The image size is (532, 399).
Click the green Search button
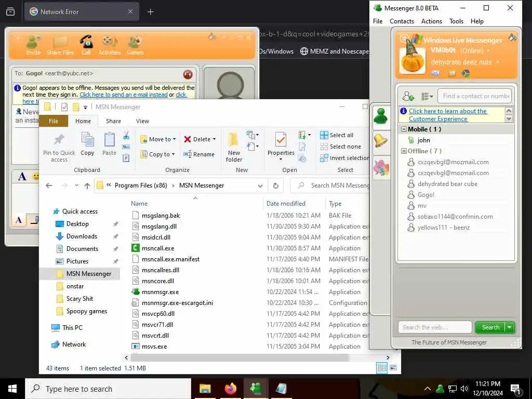click(490, 327)
